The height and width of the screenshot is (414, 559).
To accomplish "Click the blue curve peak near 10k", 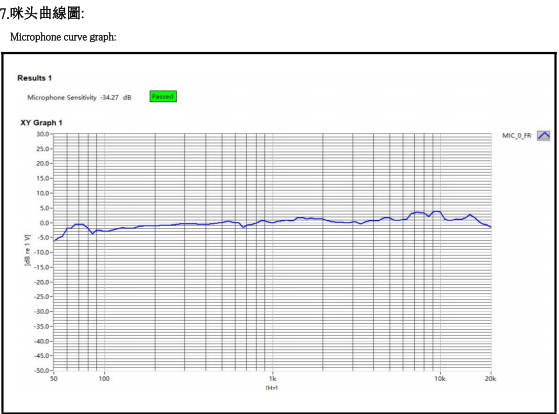I will pos(436,211).
